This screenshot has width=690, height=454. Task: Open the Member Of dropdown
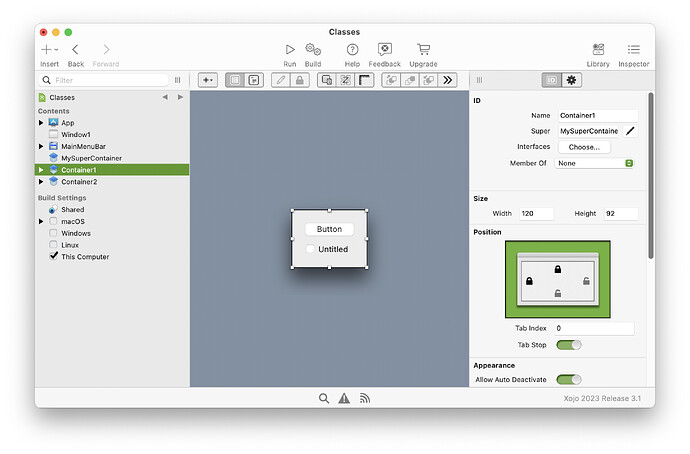click(596, 163)
